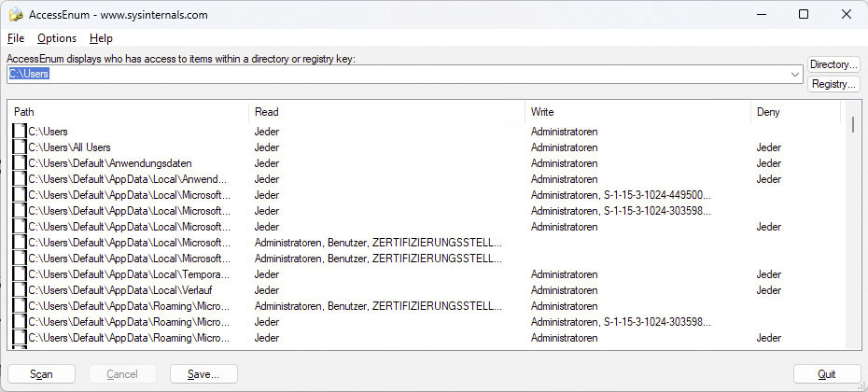Open the Options menu
This screenshot has height=392, width=868.
[57, 38]
